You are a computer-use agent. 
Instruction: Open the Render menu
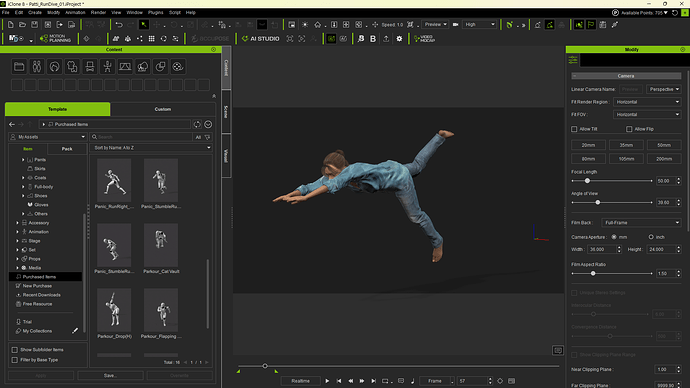pyautogui.click(x=98, y=12)
